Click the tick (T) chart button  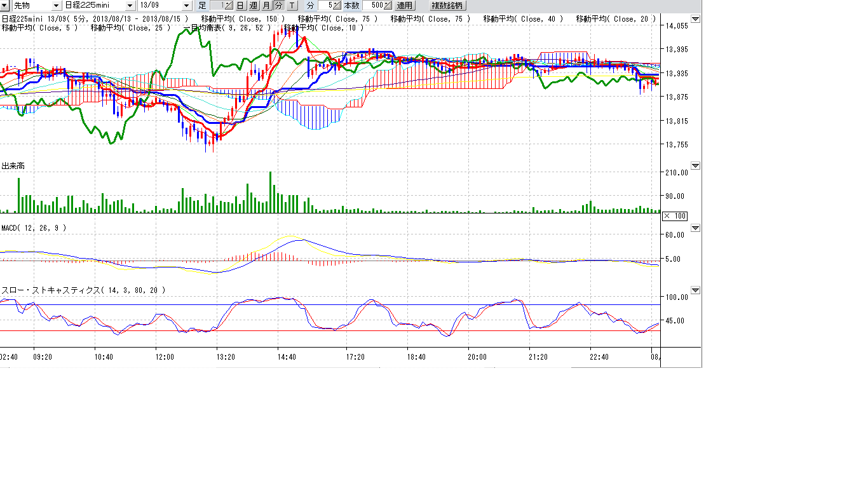(292, 5)
